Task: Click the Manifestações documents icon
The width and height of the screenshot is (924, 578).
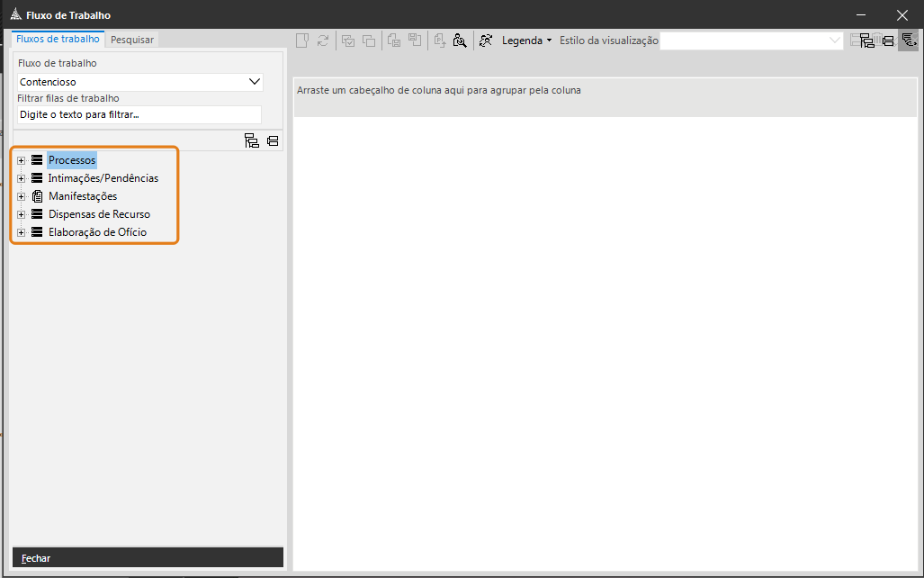Action: coord(37,196)
